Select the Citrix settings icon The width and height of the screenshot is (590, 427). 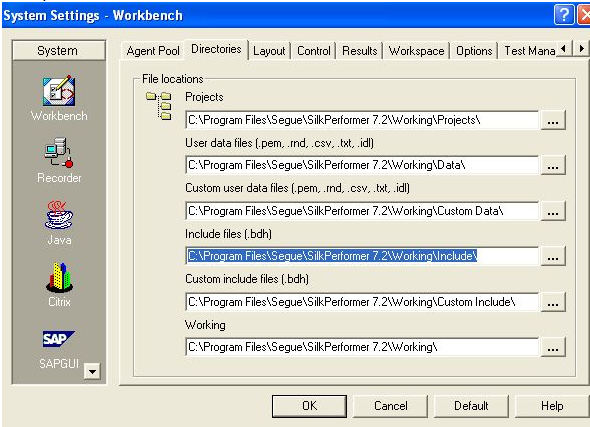pos(59,277)
